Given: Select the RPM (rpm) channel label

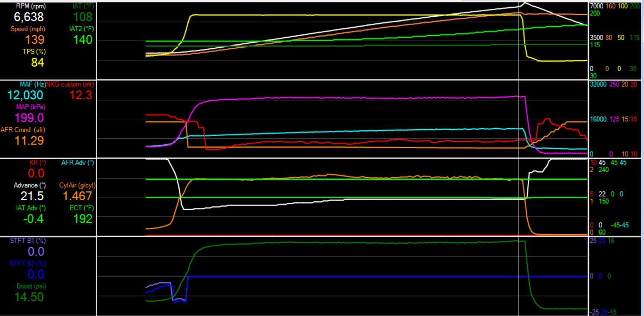Looking at the screenshot, I should tap(31, 6).
